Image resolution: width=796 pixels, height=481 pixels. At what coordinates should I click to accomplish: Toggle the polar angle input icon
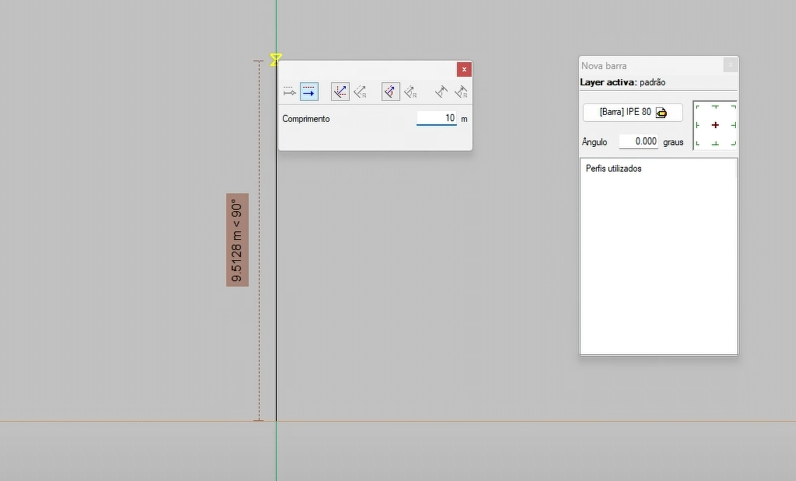click(390, 92)
